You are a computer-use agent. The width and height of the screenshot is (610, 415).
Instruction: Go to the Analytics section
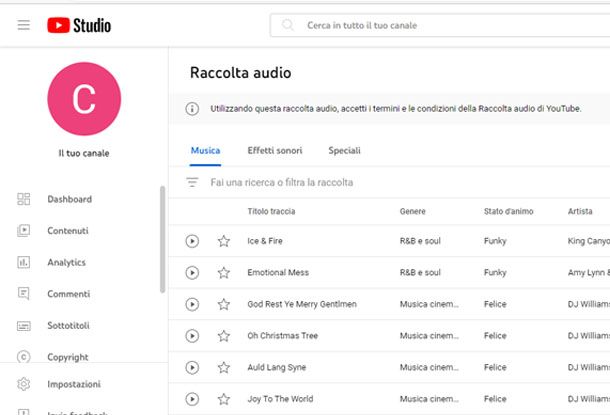pyautogui.click(x=66, y=263)
